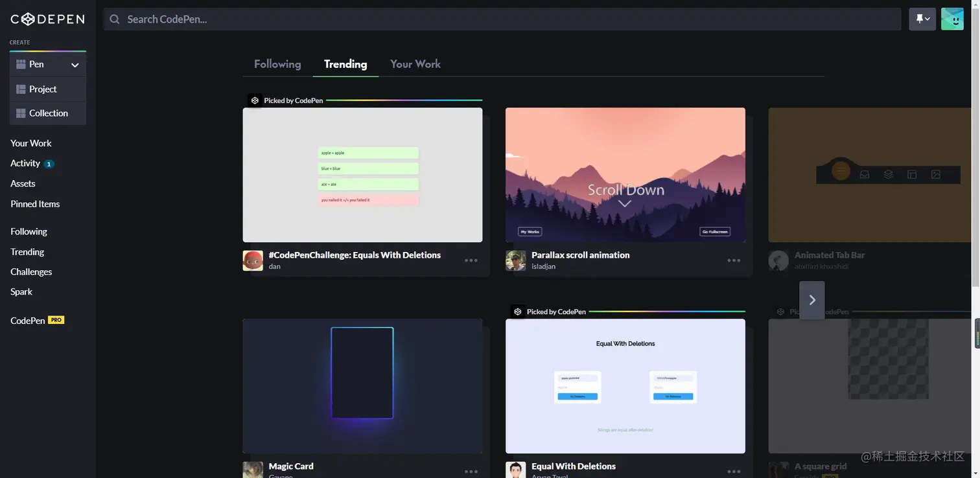The height and width of the screenshot is (478, 980).
Task: Click Picked by CodePen badge on first pen
Action: [x=287, y=100]
